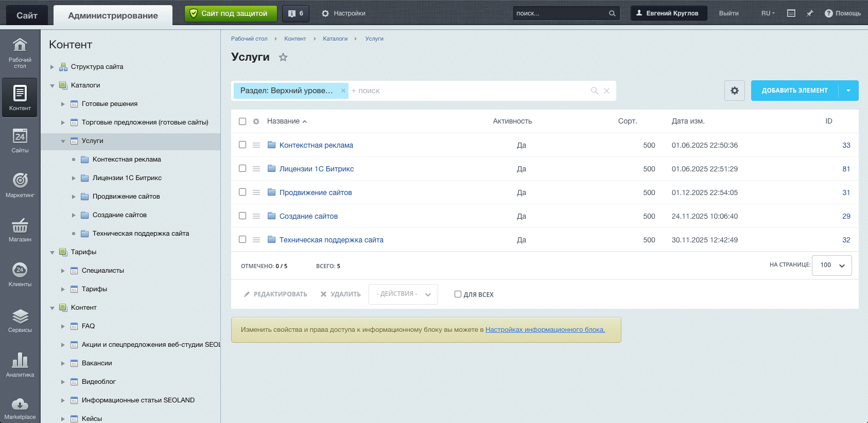The width and height of the screenshot is (868, 423).
Task: Open list settings gear next to add button
Action: pyautogui.click(x=734, y=91)
